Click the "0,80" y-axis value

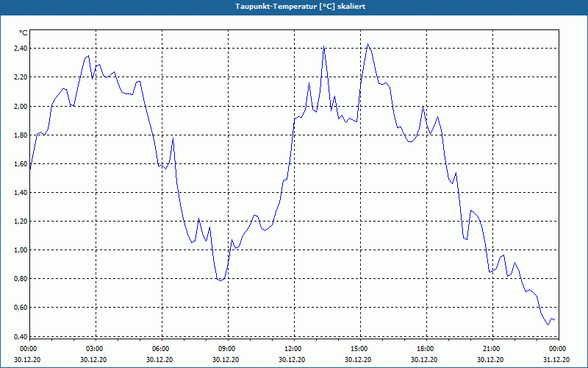21,279
